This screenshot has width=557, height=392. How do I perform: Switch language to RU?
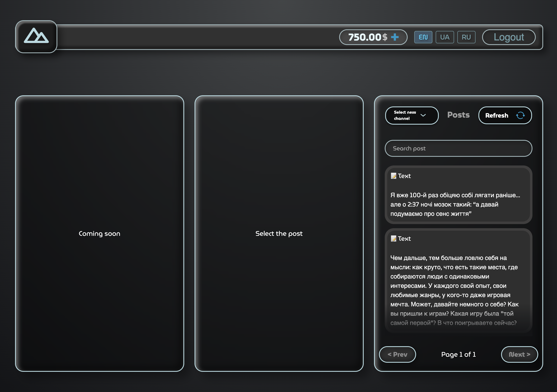tap(466, 37)
